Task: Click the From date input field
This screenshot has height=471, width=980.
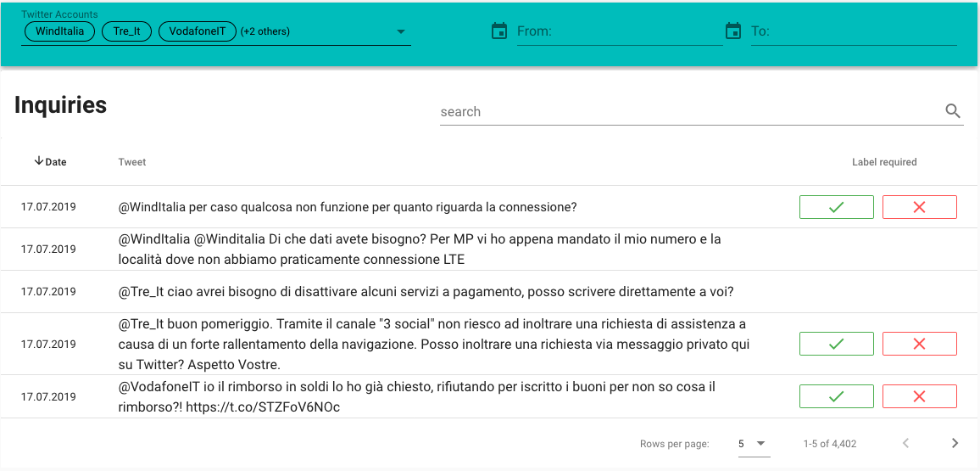Action: 619,31
